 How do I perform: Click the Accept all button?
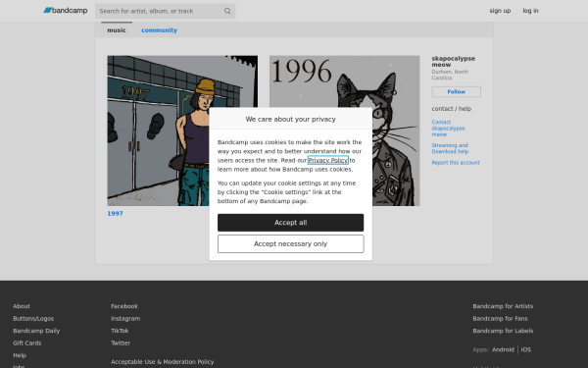point(290,223)
